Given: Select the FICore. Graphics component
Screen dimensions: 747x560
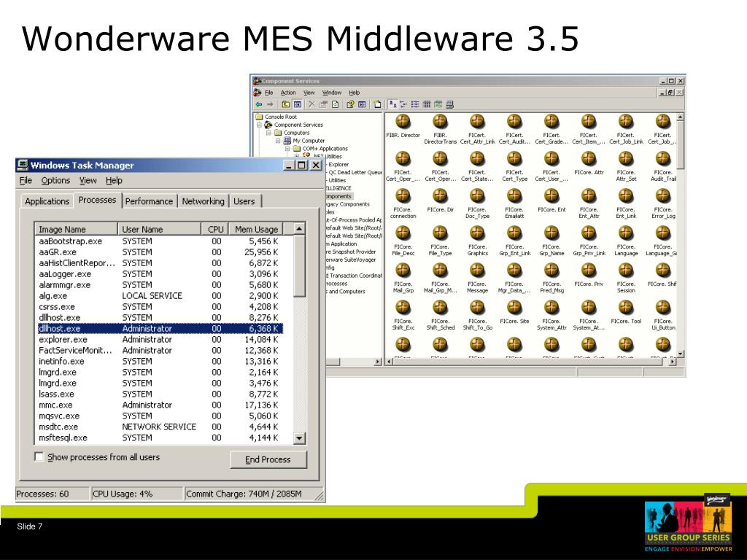Looking at the screenshot, I should pyautogui.click(x=477, y=241).
